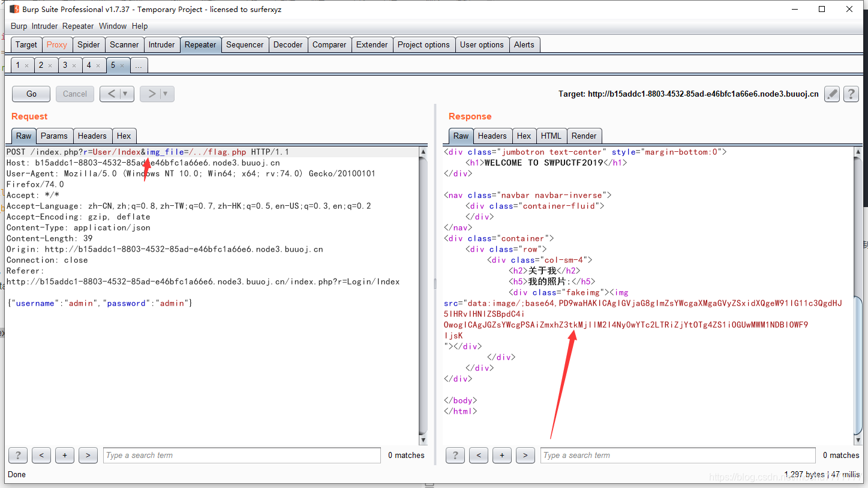The image size is (868, 488).
Task: Show response HTML view
Action: [551, 136]
